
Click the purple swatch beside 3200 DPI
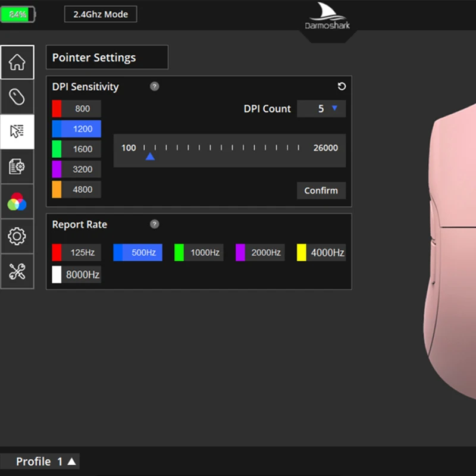pyautogui.click(x=57, y=169)
